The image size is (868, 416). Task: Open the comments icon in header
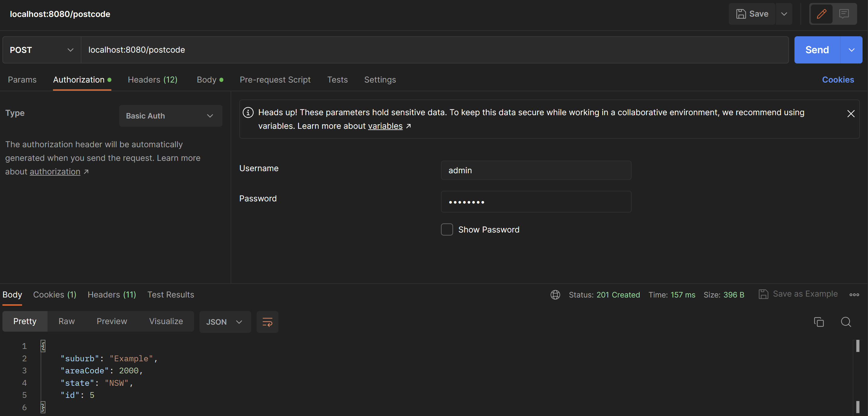pyautogui.click(x=844, y=14)
